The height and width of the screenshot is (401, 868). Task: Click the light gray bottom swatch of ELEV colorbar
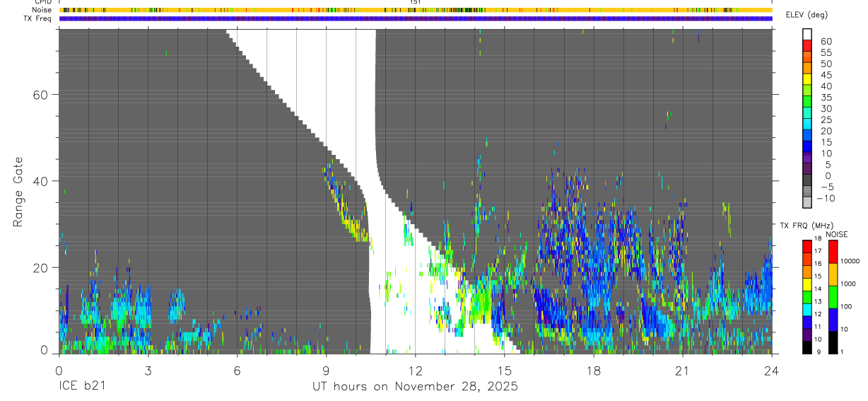click(807, 203)
